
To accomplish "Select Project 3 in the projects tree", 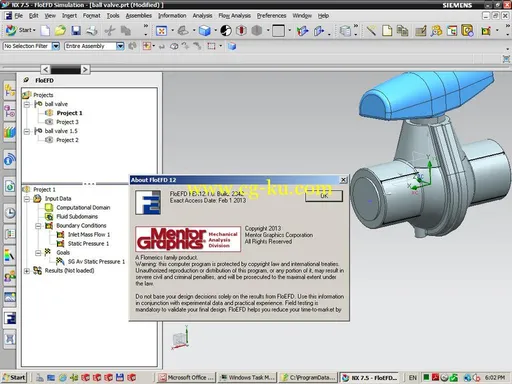I will tap(67, 122).
